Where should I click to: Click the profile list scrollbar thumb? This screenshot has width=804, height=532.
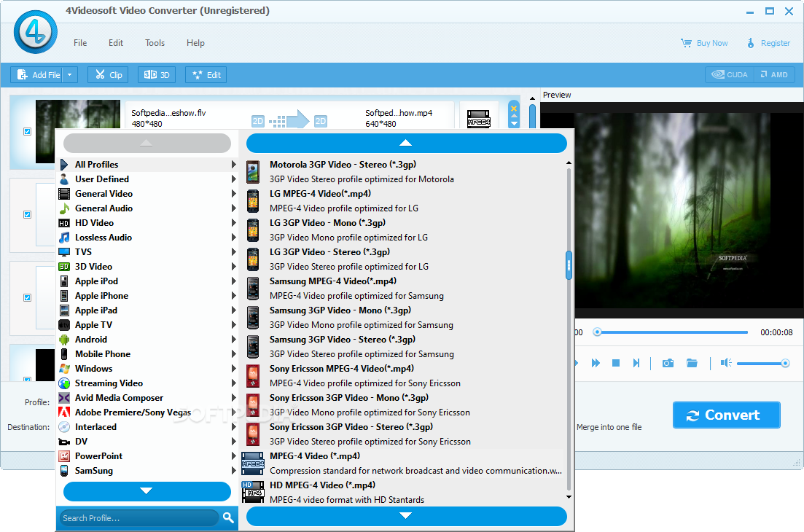[569, 265]
